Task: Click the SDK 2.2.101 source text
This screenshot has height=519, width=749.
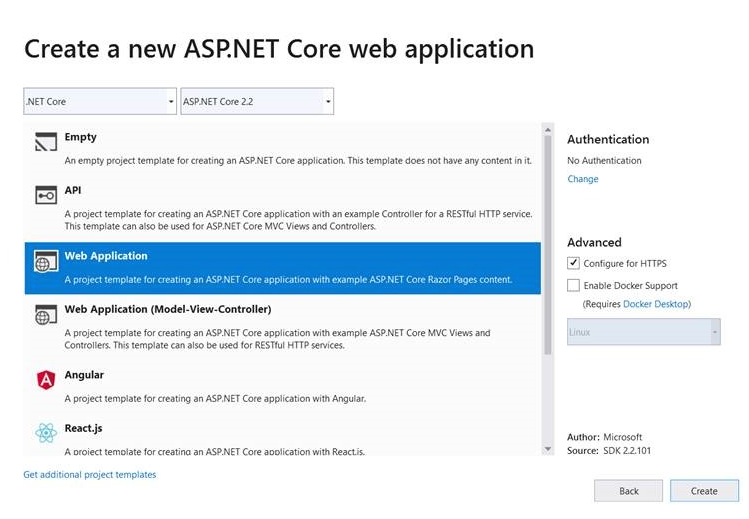Action: click(609, 450)
